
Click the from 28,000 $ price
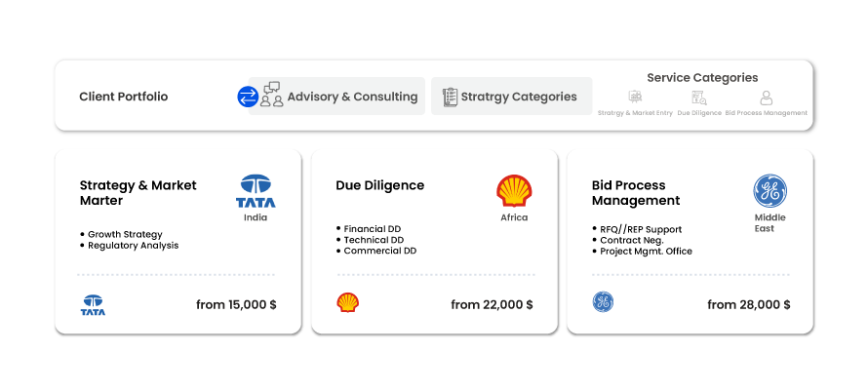click(x=748, y=304)
